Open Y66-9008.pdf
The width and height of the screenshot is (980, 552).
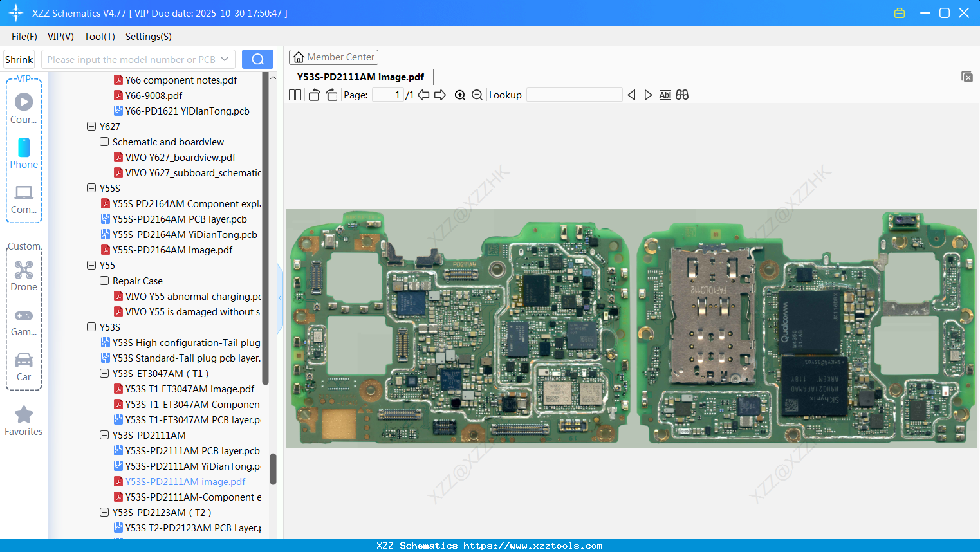coord(154,95)
